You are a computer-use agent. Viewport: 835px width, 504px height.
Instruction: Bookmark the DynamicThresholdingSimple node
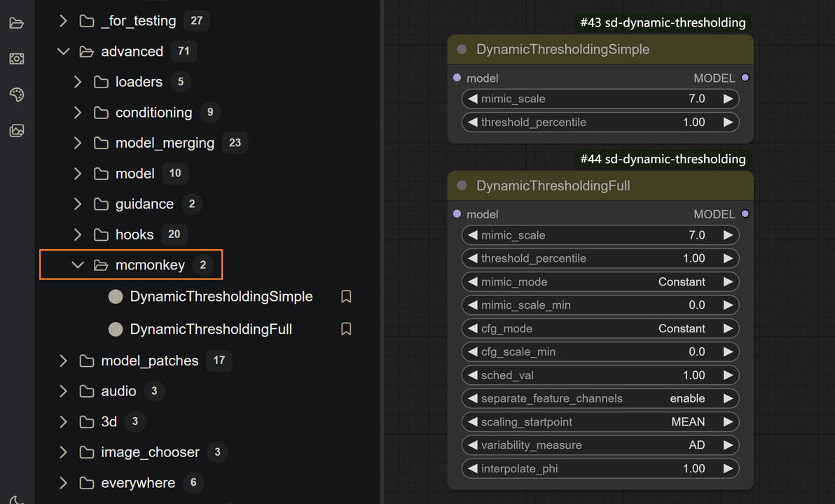(x=346, y=297)
